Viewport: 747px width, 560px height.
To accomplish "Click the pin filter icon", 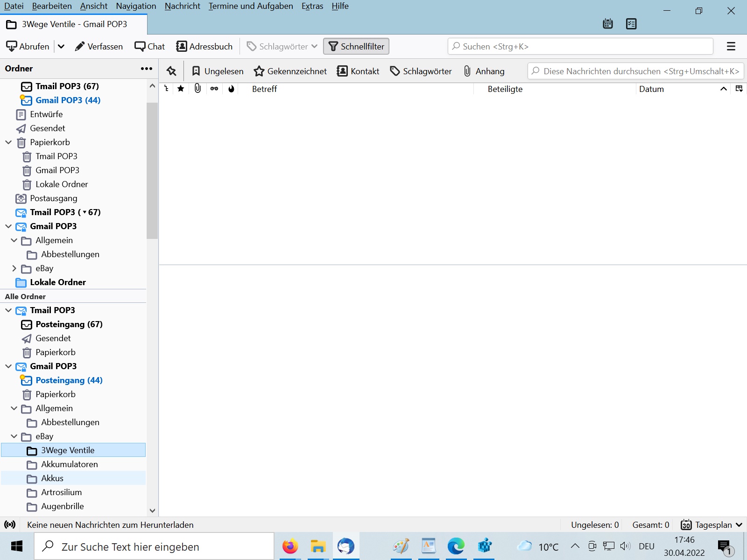I will click(x=171, y=71).
